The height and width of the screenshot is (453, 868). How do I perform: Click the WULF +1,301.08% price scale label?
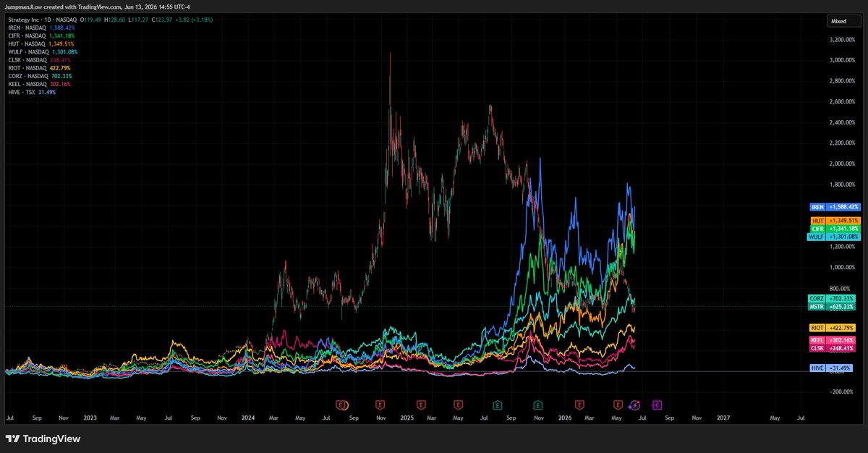[833, 237]
